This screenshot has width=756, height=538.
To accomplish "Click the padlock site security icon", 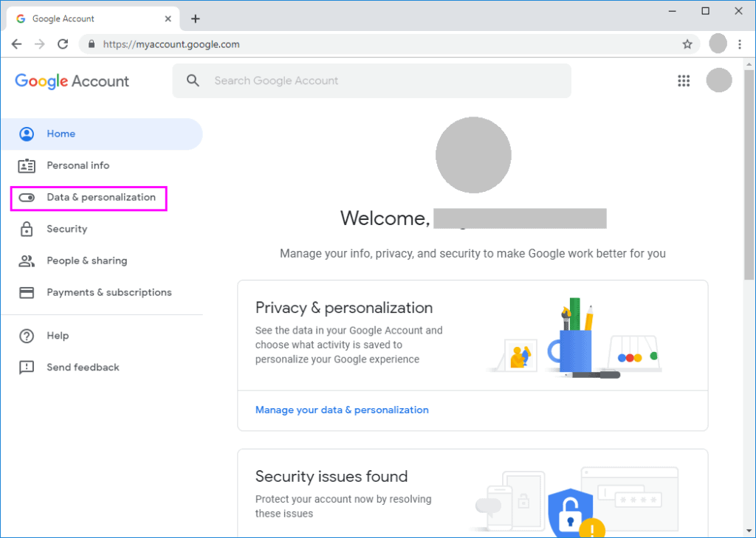I will (92, 44).
